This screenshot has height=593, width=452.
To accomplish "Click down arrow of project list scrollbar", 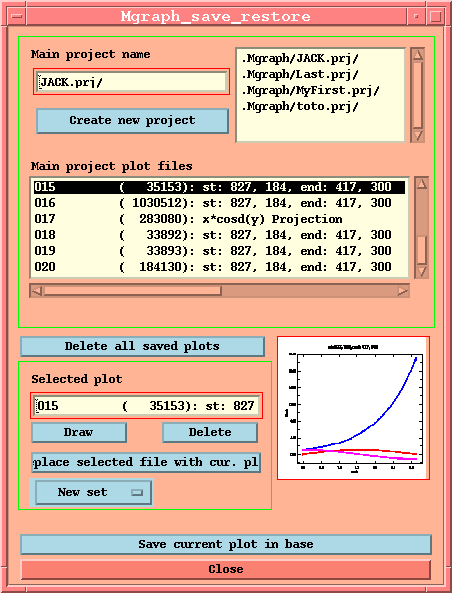I will coord(418,135).
